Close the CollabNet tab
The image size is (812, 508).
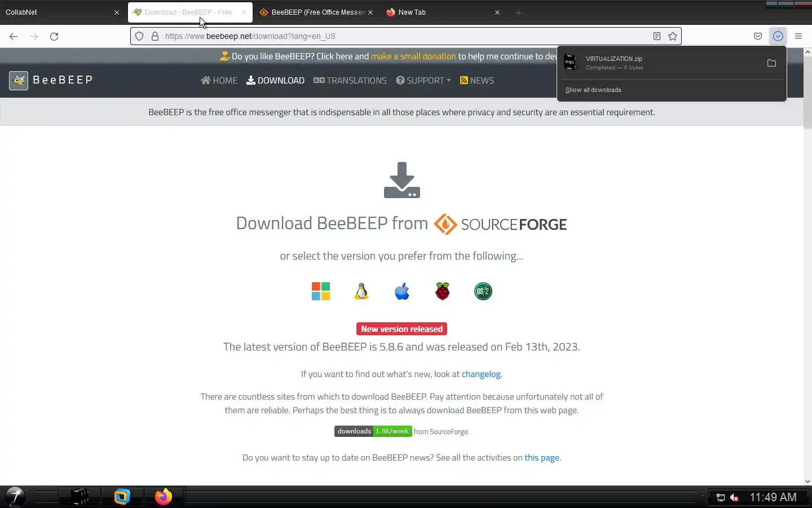[x=117, y=12]
